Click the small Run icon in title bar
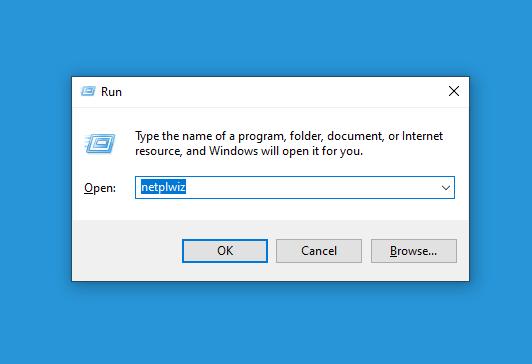 click(x=88, y=91)
